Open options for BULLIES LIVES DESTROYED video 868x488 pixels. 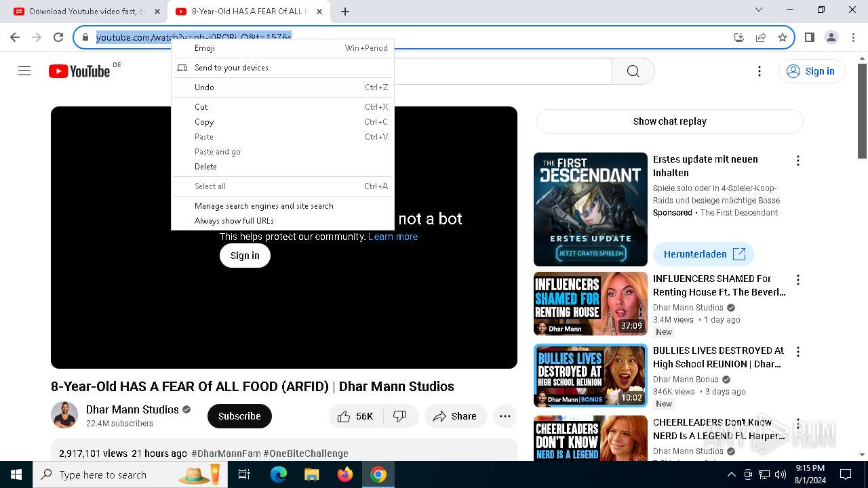click(798, 352)
